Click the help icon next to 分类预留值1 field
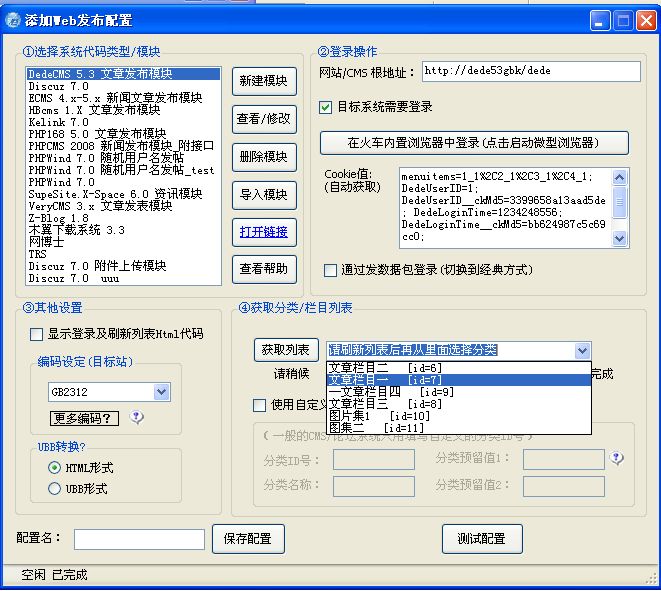Screen dimensions: 661x591 point(617,458)
